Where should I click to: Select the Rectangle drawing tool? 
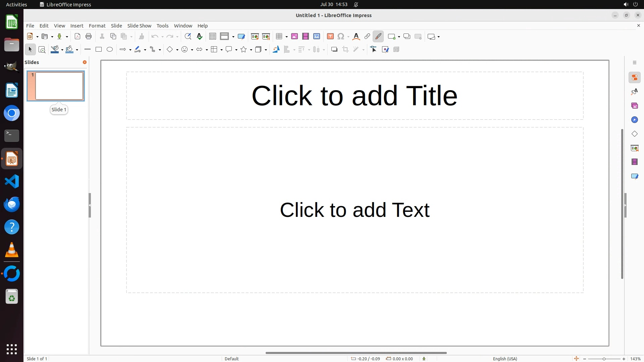99,50
